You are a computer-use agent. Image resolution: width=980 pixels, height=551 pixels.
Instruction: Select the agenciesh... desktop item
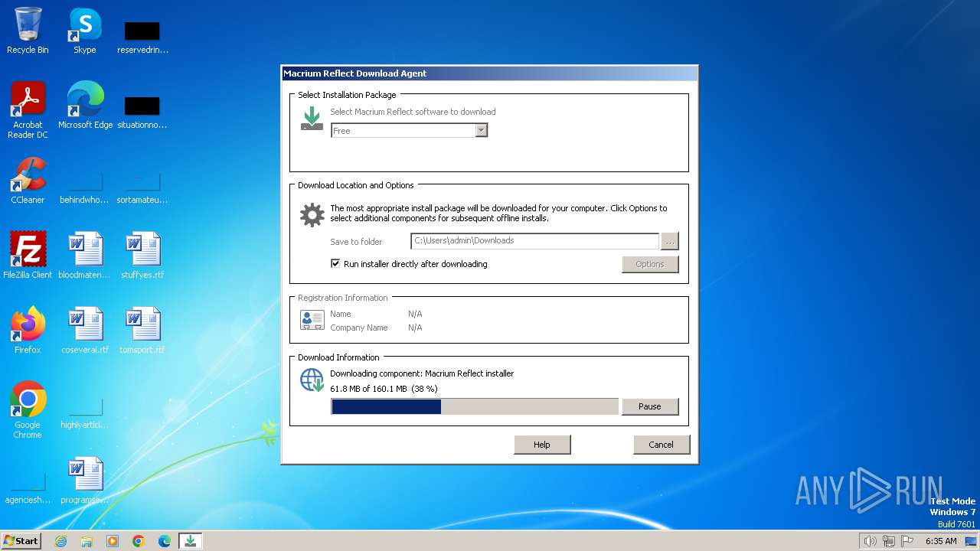click(28, 488)
